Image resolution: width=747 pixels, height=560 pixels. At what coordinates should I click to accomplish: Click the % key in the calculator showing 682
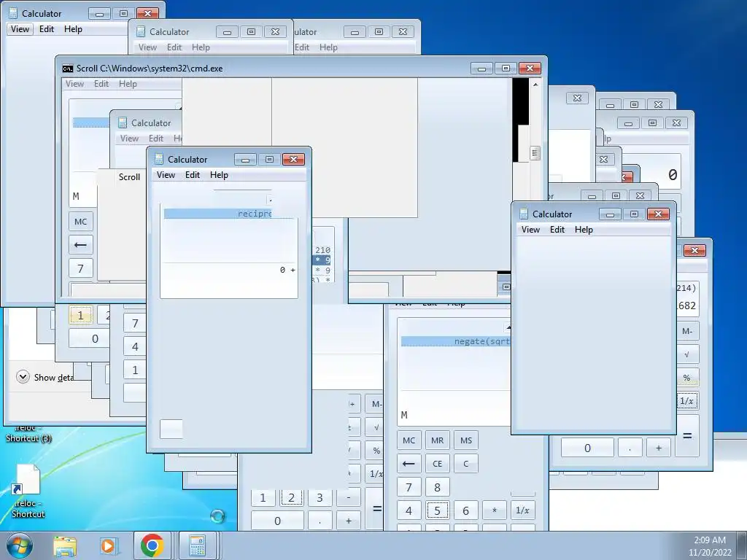[x=687, y=378]
